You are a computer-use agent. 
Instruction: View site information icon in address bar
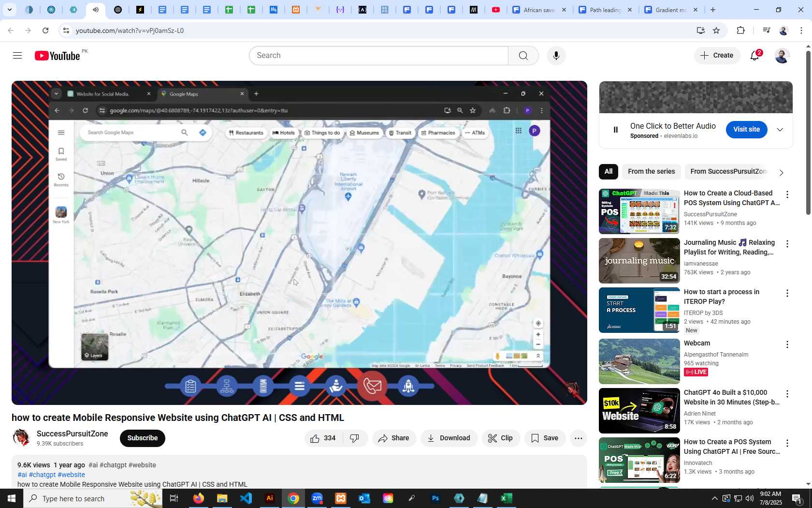[x=66, y=30]
